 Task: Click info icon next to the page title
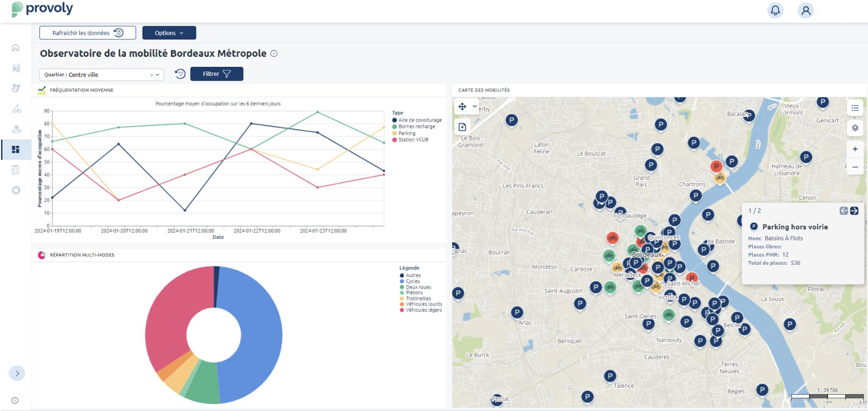tap(274, 54)
